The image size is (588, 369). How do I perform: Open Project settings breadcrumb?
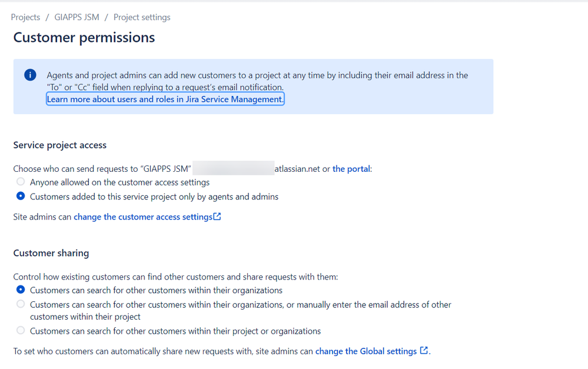point(142,17)
